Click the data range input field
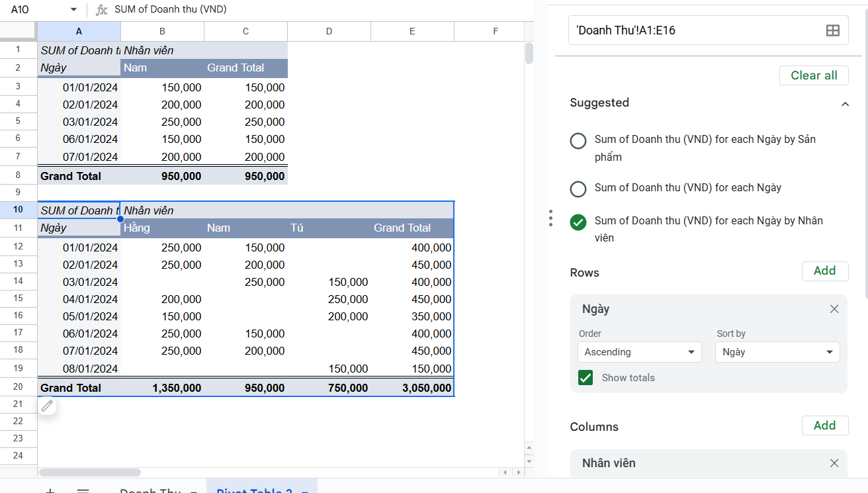 click(x=708, y=30)
